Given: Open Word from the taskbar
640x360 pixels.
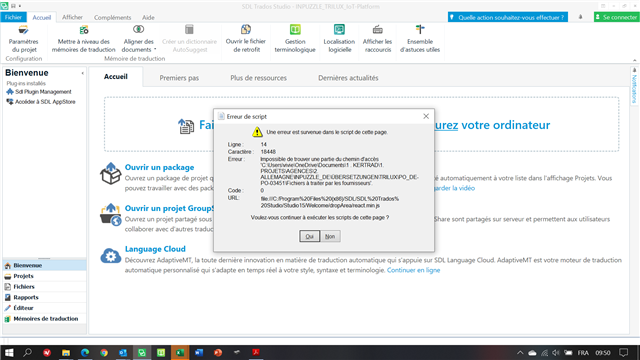Looking at the screenshot, I should [199, 352].
